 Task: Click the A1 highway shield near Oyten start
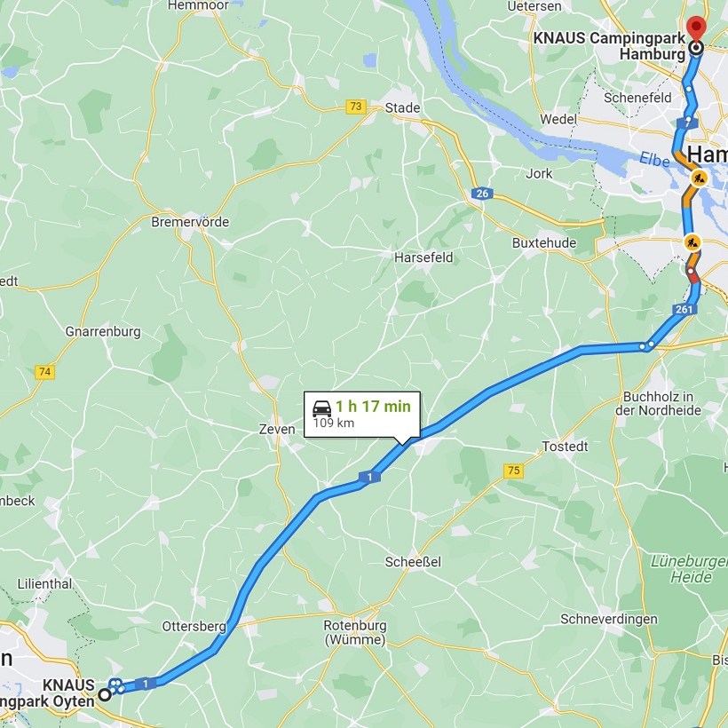pyautogui.click(x=146, y=684)
